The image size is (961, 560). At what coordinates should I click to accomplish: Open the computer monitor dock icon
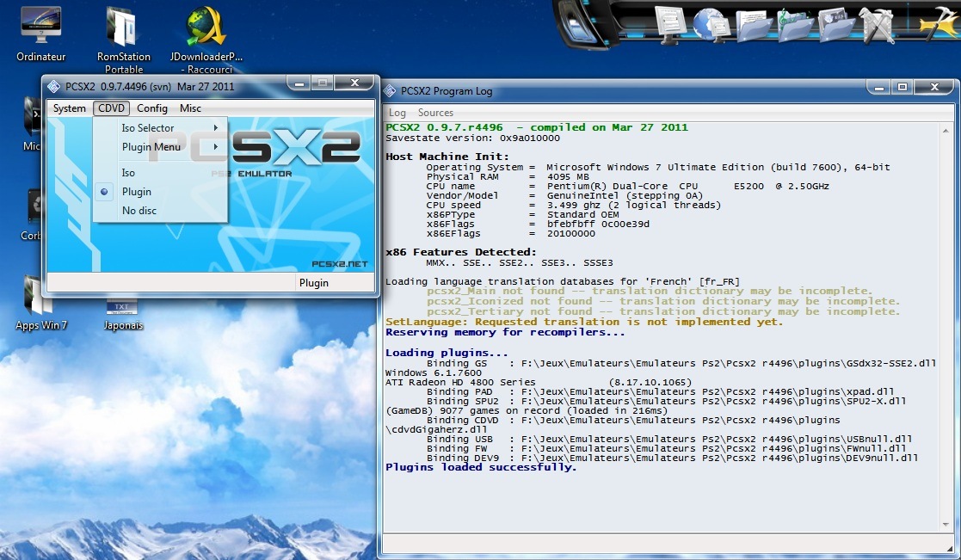point(670,24)
